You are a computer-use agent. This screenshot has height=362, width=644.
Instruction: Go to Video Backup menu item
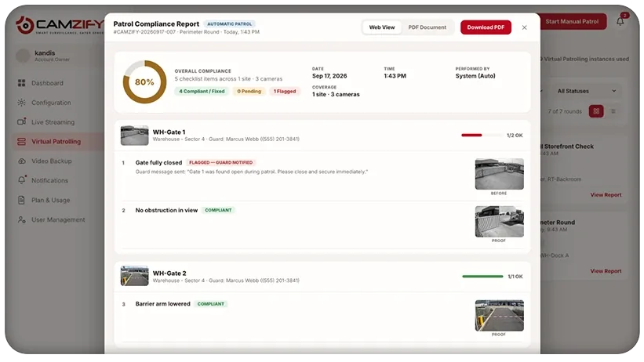coord(51,161)
